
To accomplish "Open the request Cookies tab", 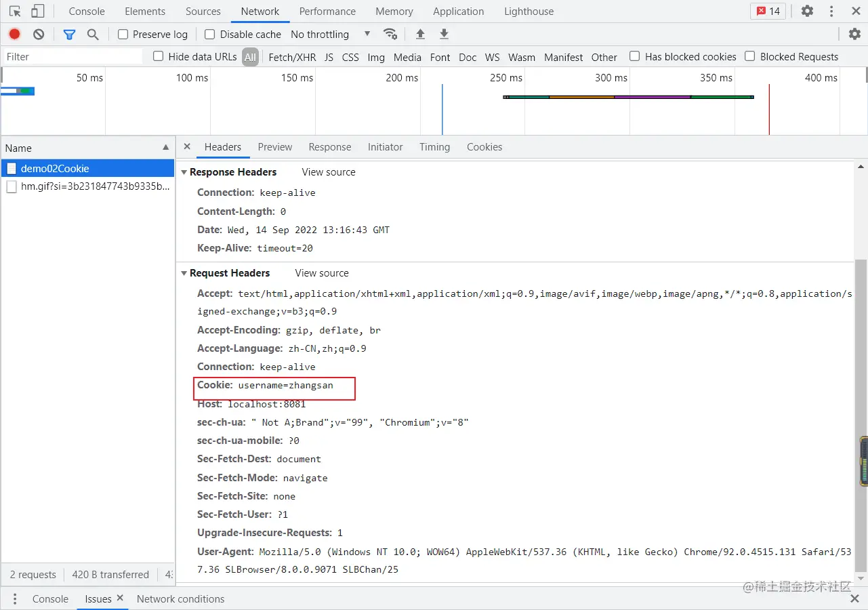I will pyautogui.click(x=484, y=146).
